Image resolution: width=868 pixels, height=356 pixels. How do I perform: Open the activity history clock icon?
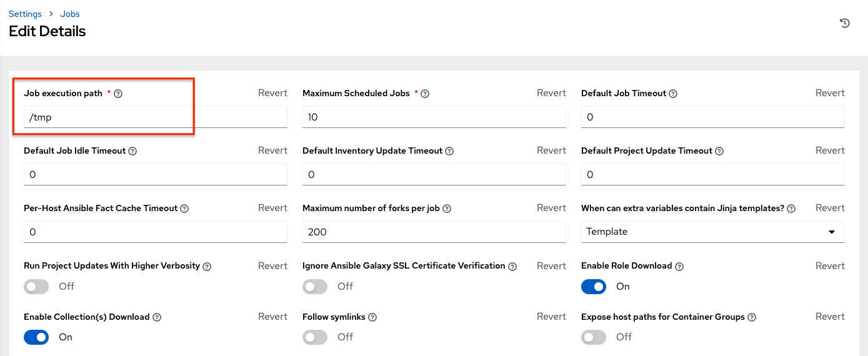[x=844, y=23]
